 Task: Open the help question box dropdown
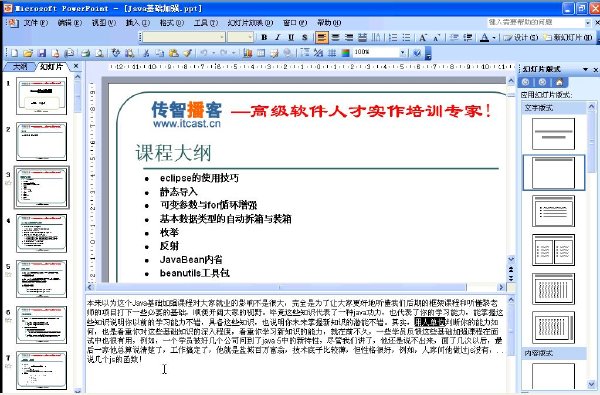tap(588, 23)
